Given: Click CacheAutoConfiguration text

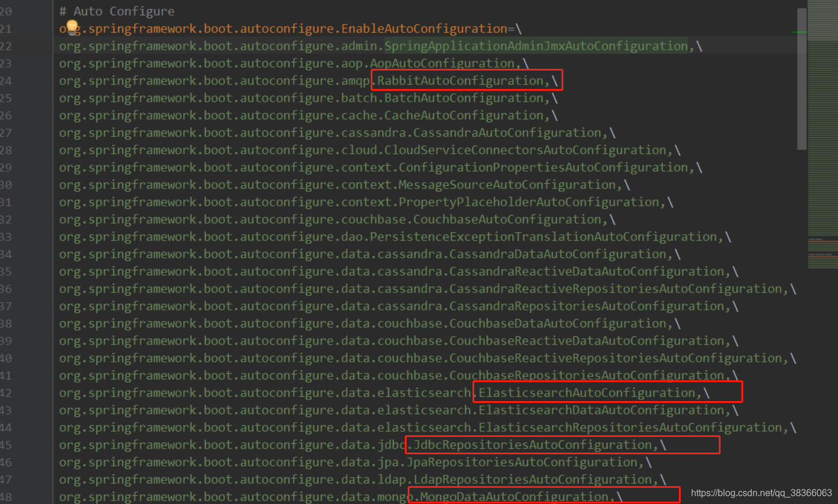Looking at the screenshot, I should click(464, 115).
